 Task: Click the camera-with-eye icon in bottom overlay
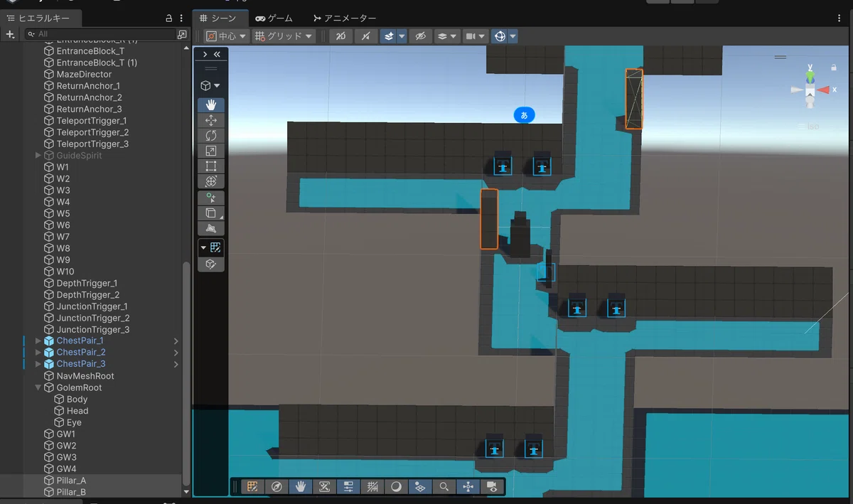[x=492, y=487]
